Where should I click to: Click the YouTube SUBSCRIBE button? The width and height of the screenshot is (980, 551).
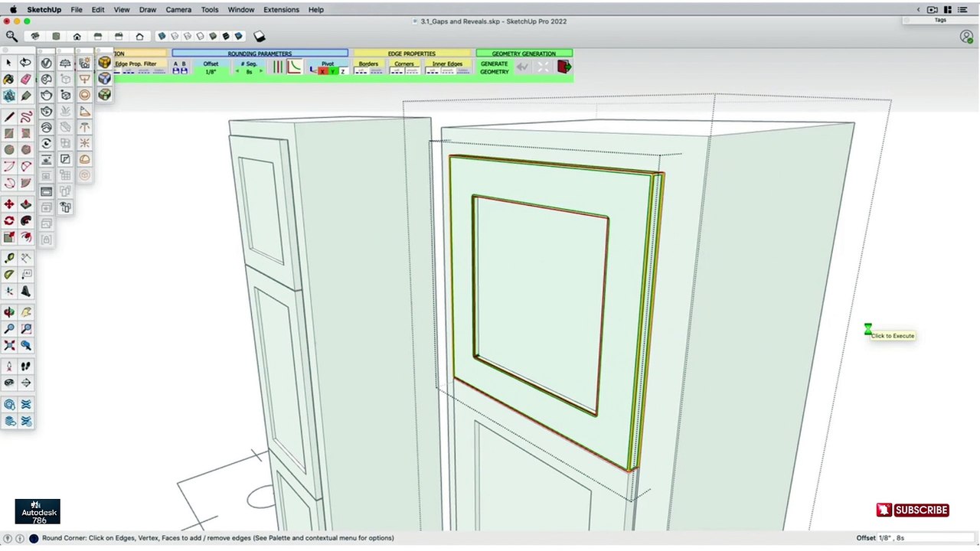913,510
